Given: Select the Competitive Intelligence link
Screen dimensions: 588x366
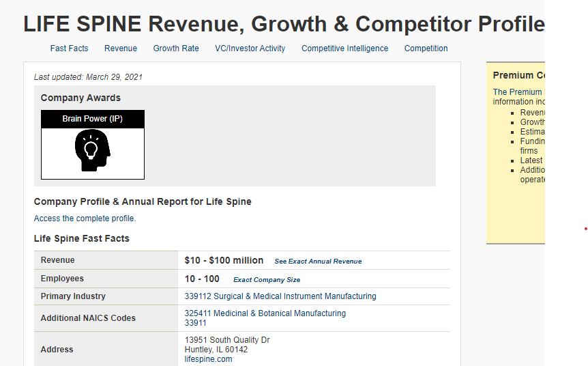Looking at the screenshot, I should pos(344,48).
